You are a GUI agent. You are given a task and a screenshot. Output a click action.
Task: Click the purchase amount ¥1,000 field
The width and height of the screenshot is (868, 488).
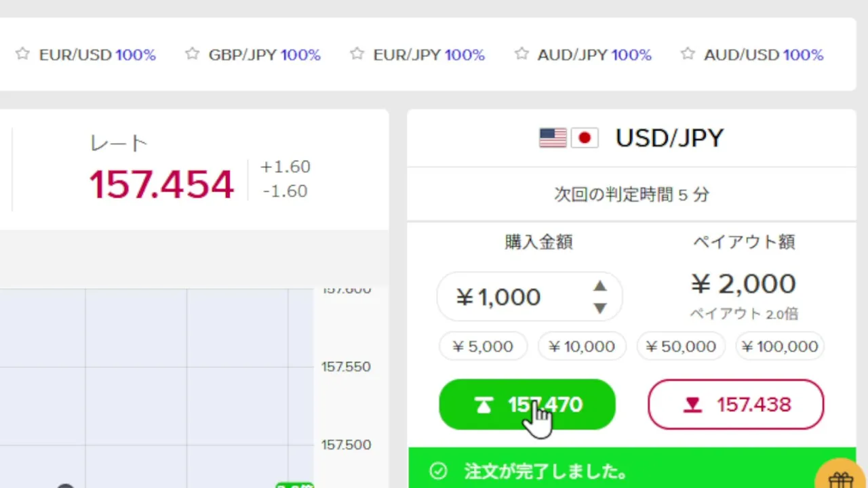[529, 297]
